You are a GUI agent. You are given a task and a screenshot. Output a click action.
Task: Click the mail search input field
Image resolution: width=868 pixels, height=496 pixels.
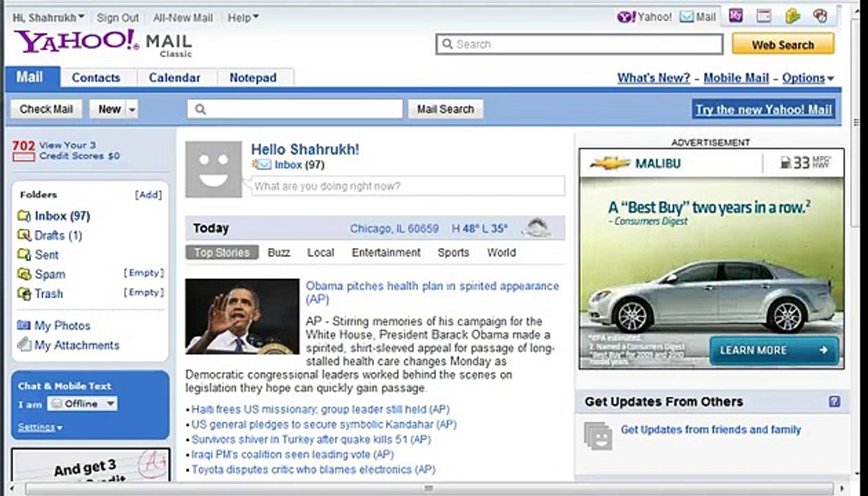[295, 109]
